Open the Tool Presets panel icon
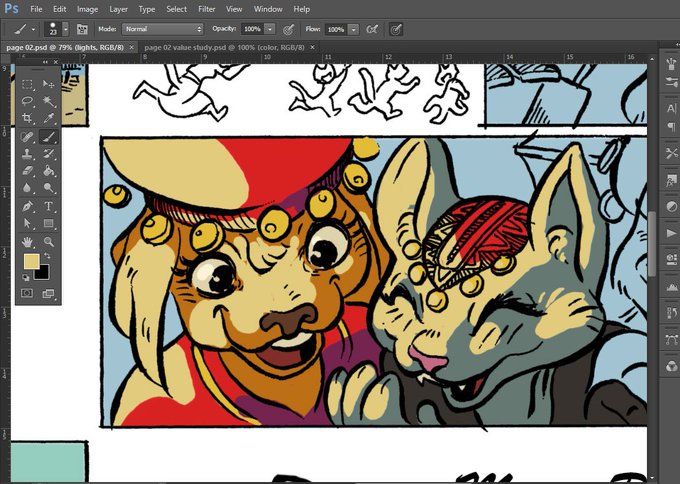 click(x=671, y=153)
